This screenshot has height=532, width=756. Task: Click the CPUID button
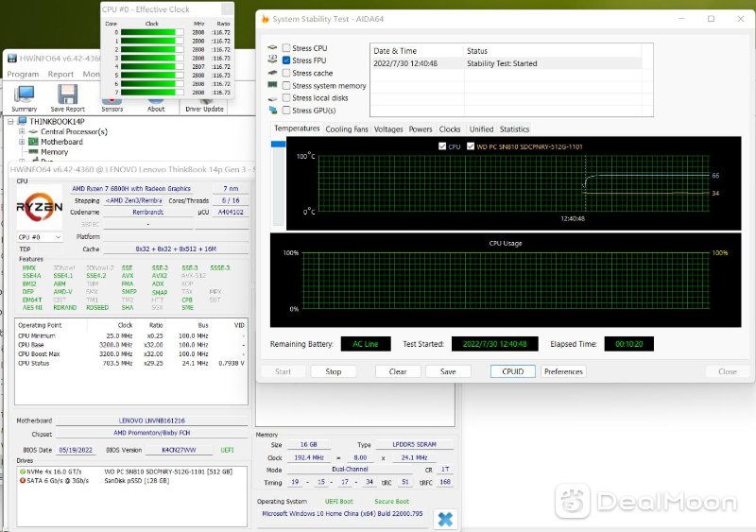[x=512, y=371]
